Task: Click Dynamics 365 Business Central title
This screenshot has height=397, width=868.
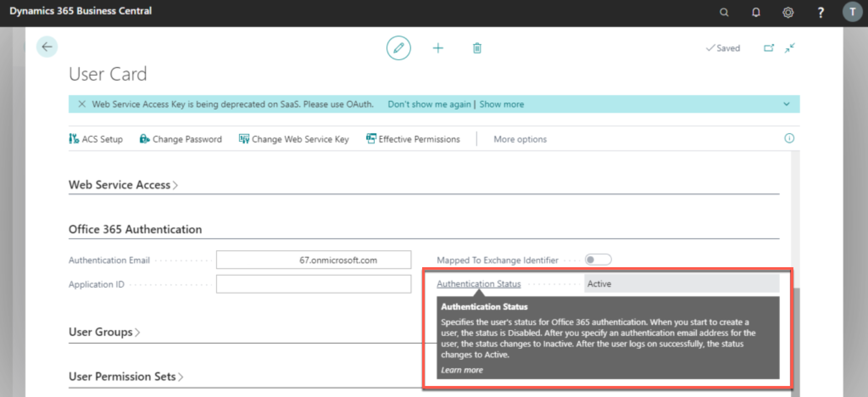Action: (x=81, y=11)
